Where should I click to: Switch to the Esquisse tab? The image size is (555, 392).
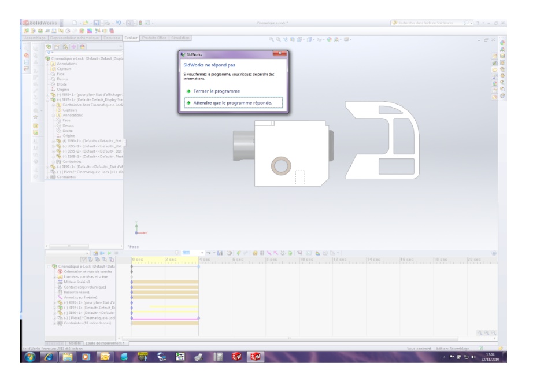click(112, 38)
